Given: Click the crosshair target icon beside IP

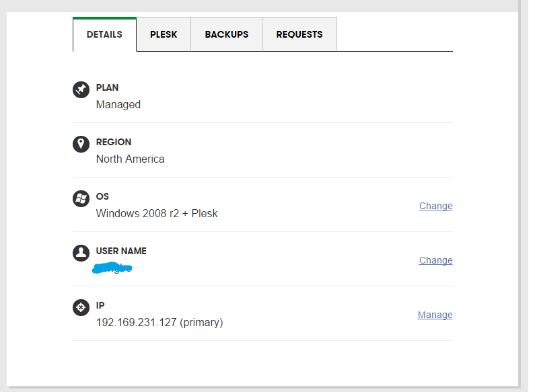Looking at the screenshot, I should click(x=81, y=307).
